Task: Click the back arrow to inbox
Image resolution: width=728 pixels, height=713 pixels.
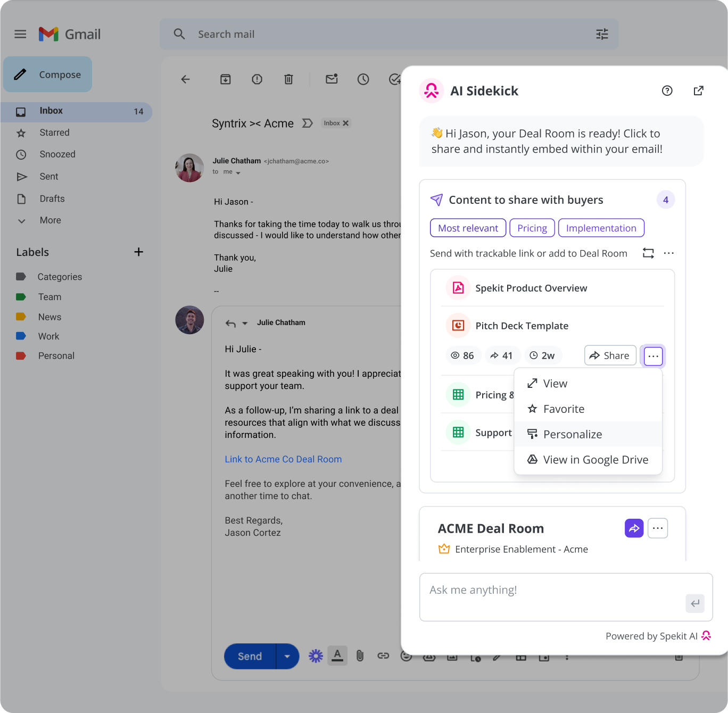Action: point(185,79)
